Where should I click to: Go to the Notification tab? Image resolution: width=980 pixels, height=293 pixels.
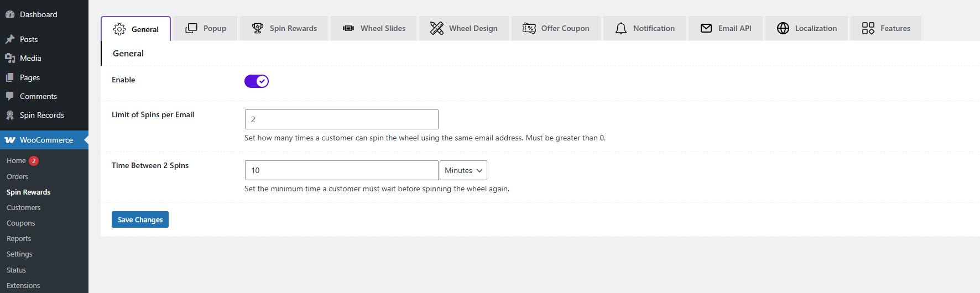click(645, 28)
